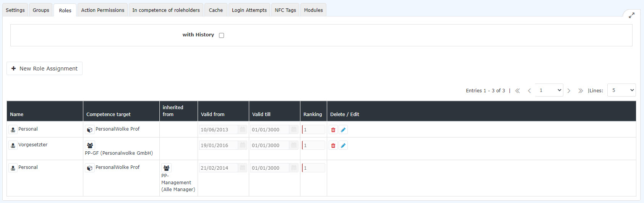Click the Vorgesetzter role icon
Image resolution: width=644 pixels, height=203 pixels.
[x=13, y=146]
